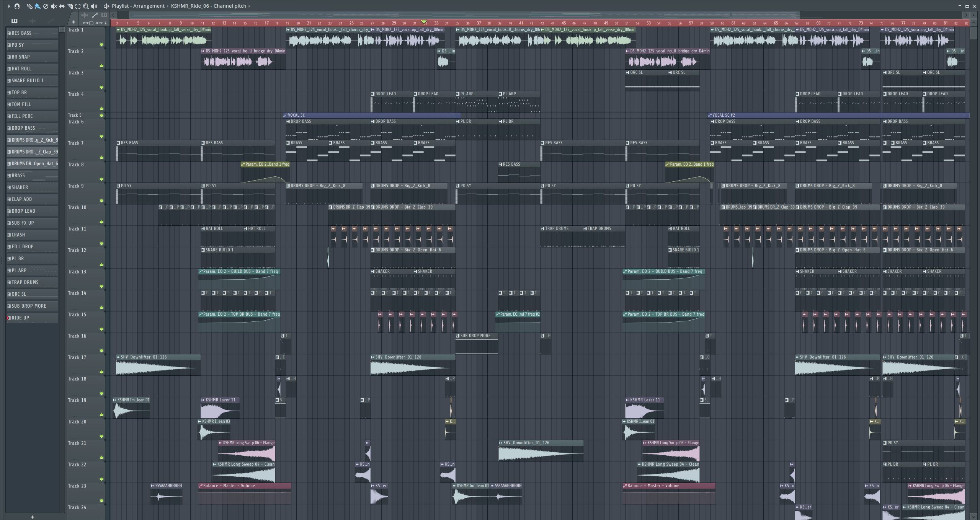Viewport: 980px width, 520px height.
Task: Mute Track 23 with its green LED
Action: point(101,501)
